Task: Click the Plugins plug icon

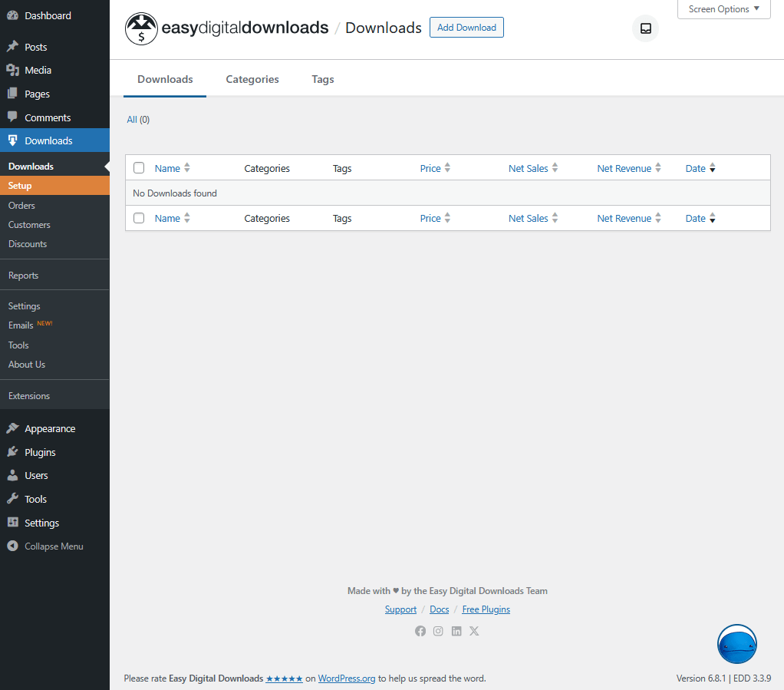Action: (x=12, y=452)
